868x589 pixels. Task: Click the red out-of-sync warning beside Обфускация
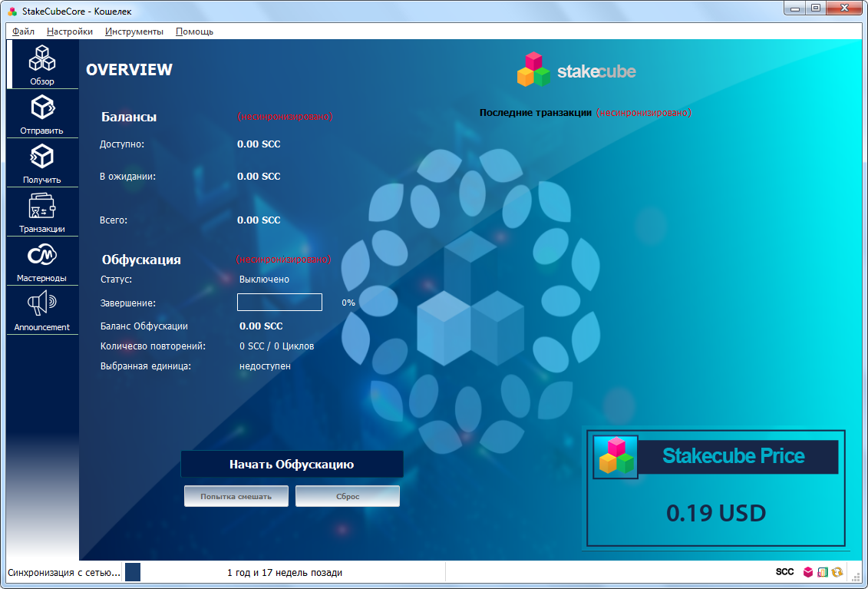(283, 260)
